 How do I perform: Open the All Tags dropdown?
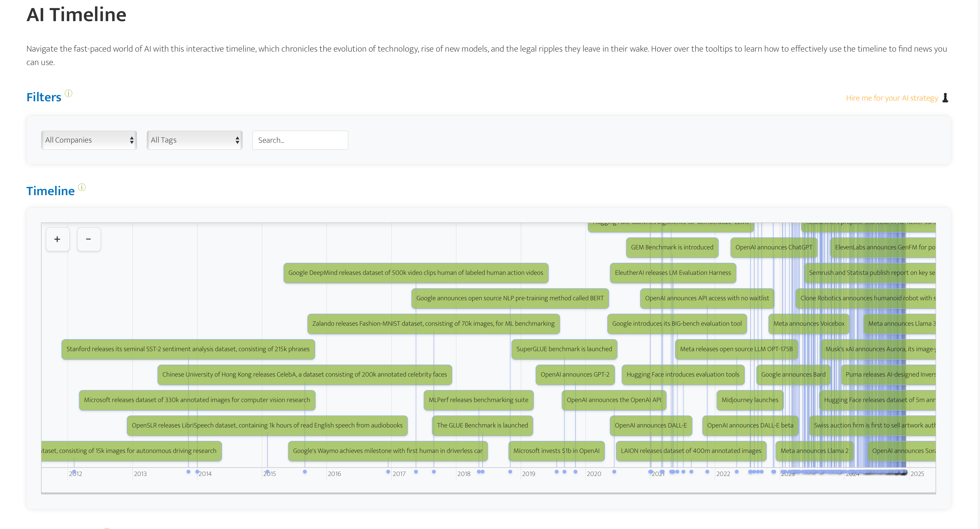[194, 140]
